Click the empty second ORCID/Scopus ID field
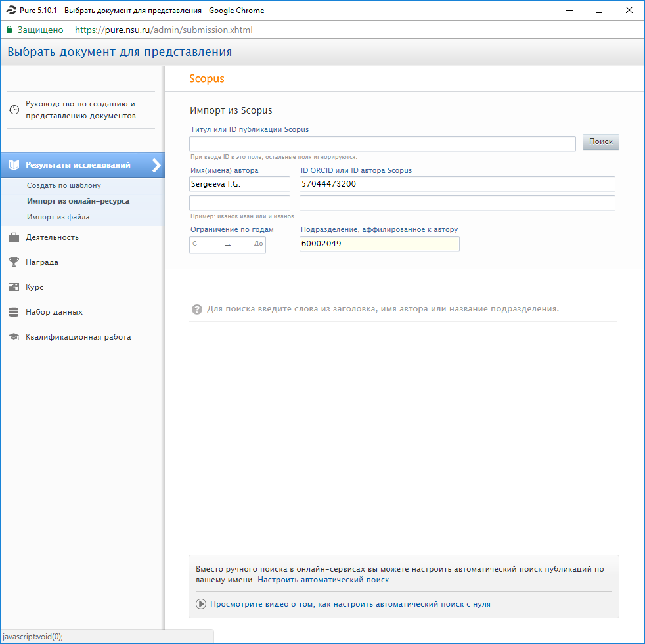 click(457, 203)
